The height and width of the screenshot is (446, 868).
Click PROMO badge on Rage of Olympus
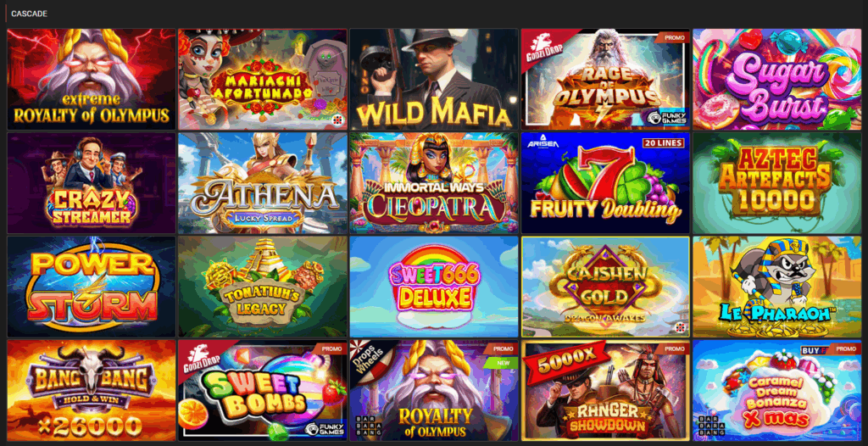[671, 37]
